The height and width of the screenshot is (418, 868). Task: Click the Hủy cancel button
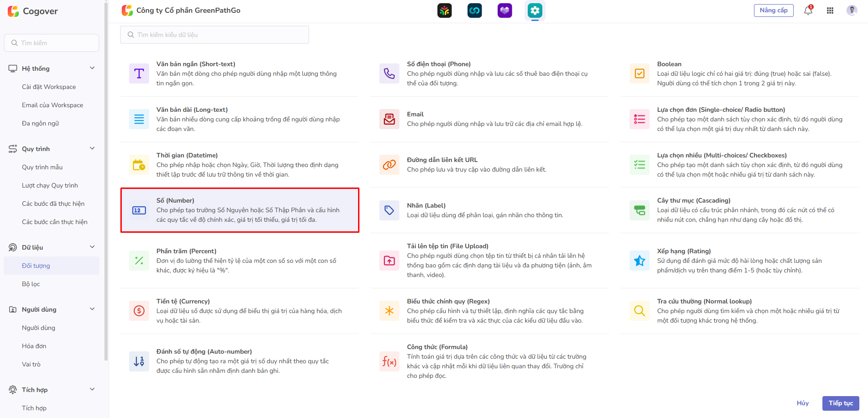pos(802,403)
